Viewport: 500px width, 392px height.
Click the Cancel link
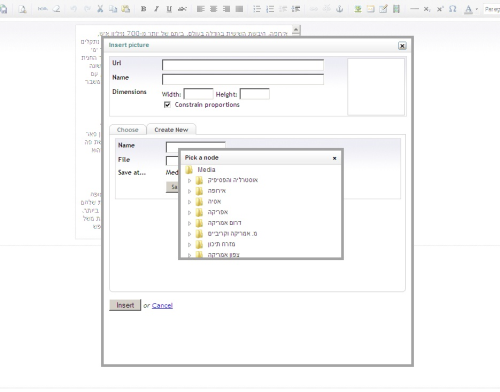(x=162, y=305)
